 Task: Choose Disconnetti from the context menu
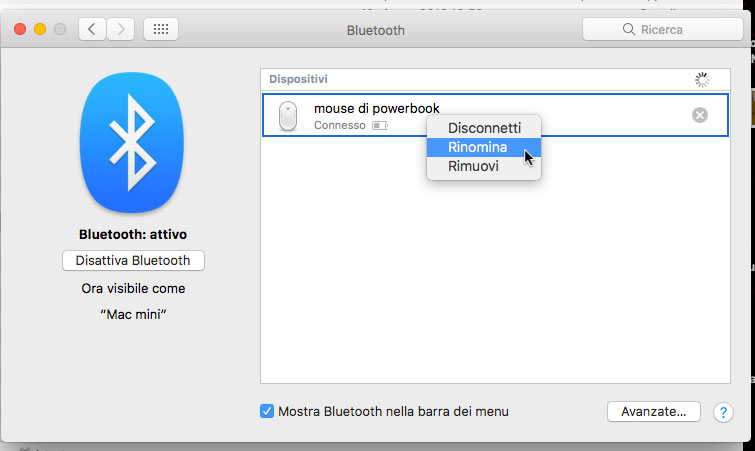point(484,128)
